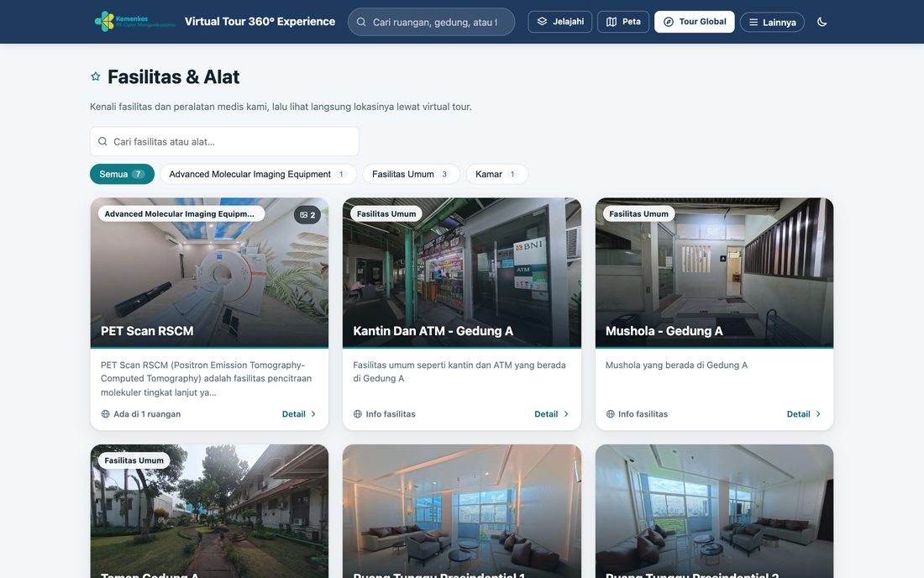The image size is (924, 578).
Task: Click the search icon in facility search box
Action: coord(102,141)
